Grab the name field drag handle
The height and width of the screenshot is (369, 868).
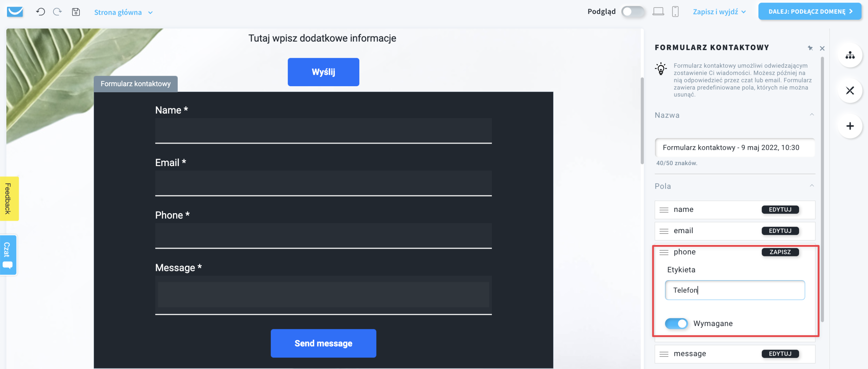[663, 210]
